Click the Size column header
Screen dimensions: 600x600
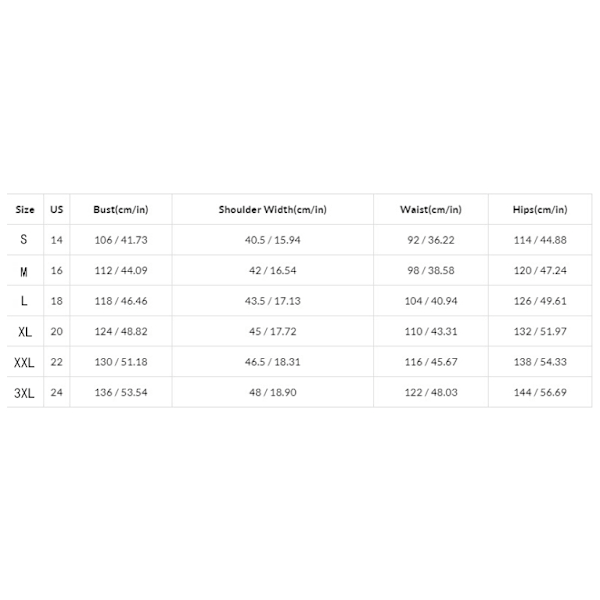pos(25,209)
